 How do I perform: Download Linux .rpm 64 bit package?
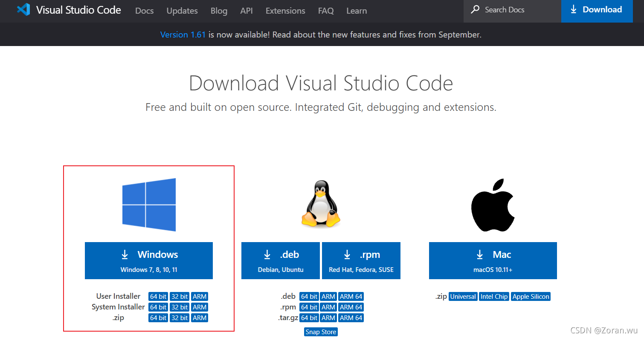(309, 307)
